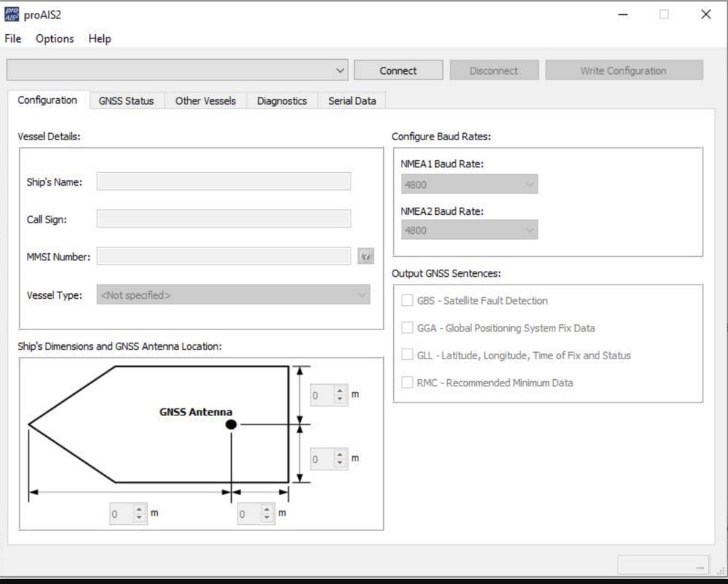
Task: Select the Configuration tab
Action: [x=48, y=100]
